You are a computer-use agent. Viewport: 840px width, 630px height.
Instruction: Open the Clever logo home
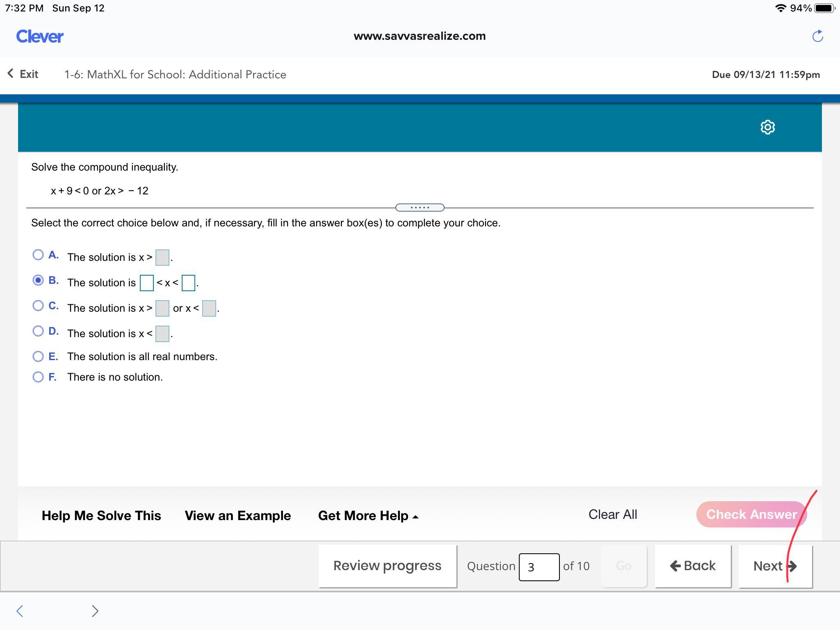(x=40, y=37)
